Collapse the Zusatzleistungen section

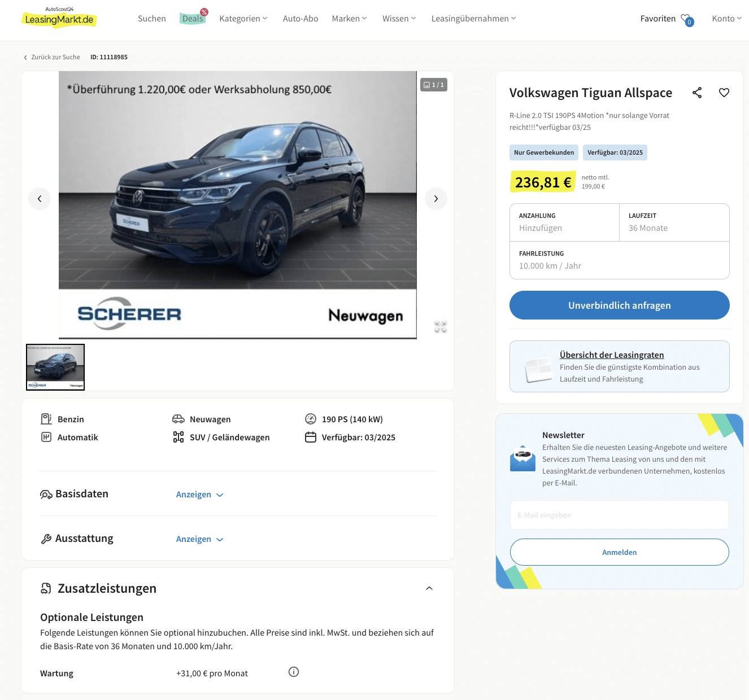click(429, 588)
